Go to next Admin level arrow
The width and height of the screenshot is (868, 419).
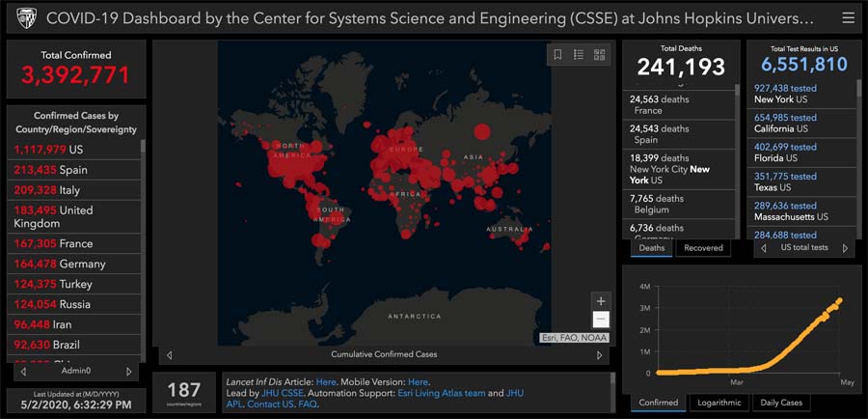point(129,372)
